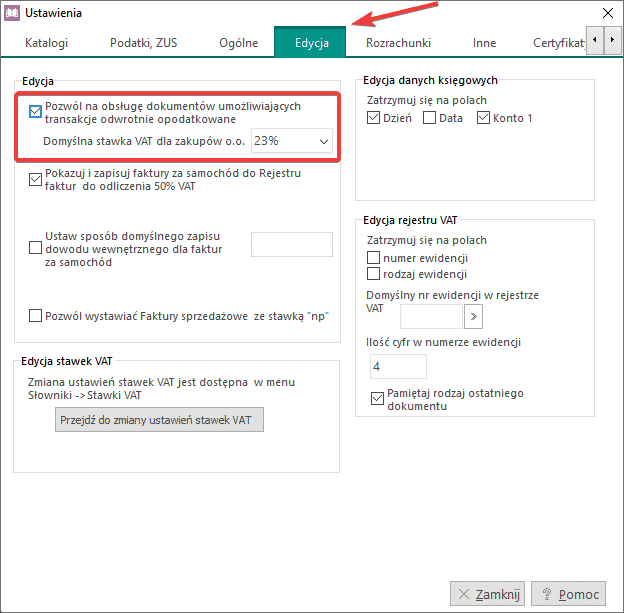Click the tab scroll left arrow
624x613 pixels.
[596, 40]
